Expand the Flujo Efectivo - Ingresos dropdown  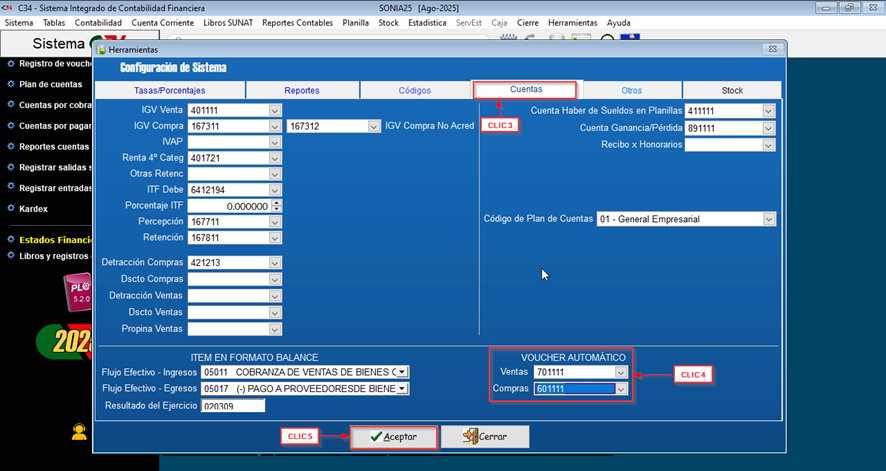402,372
